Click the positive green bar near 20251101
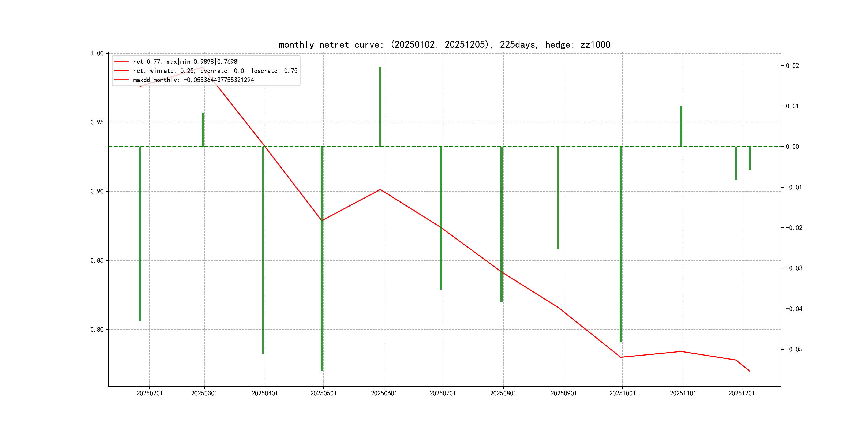The height and width of the screenshot is (434, 868). click(681, 126)
